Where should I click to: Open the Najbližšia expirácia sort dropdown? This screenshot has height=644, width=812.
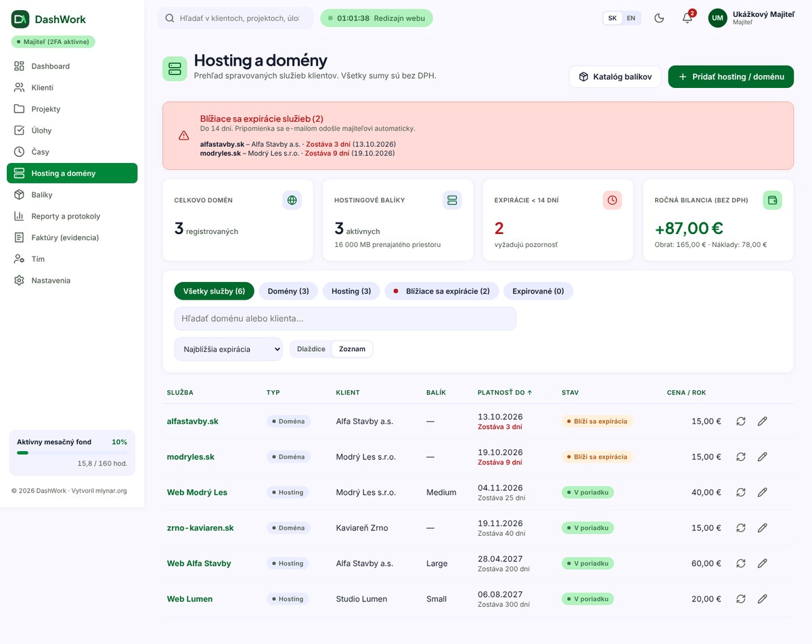[x=228, y=349]
